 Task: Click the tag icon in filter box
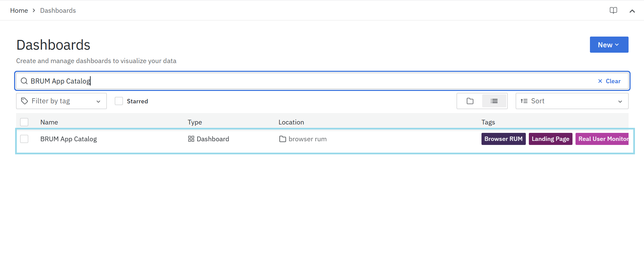(25, 101)
